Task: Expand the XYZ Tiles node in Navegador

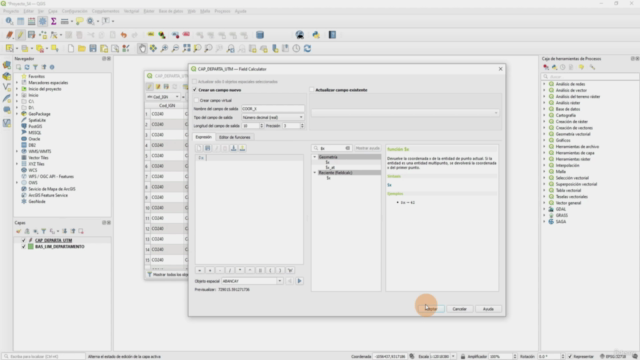Action: pos(17,164)
